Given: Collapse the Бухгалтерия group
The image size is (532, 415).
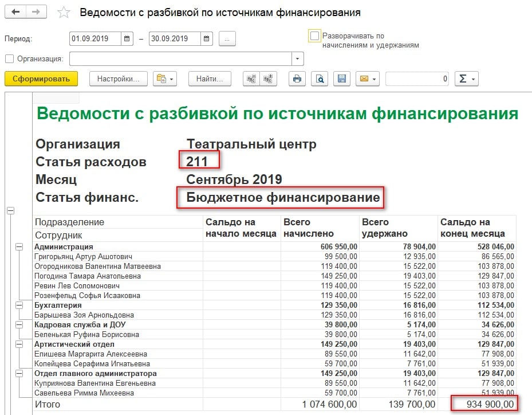Looking at the screenshot, I should pos(19,306).
